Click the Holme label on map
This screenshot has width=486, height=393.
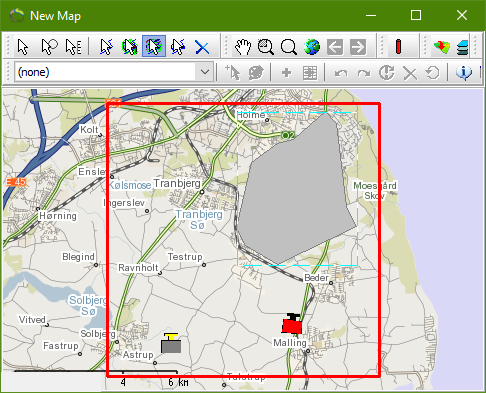tap(251, 115)
